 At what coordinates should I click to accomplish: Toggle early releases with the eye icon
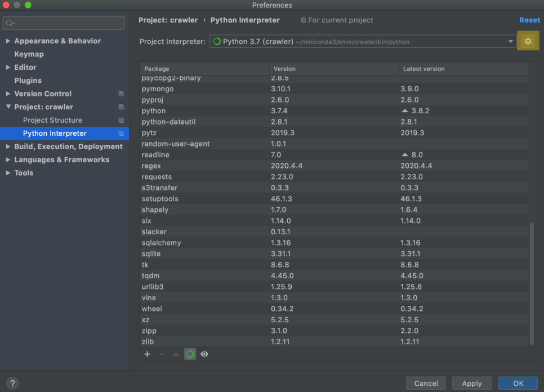pyautogui.click(x=204, y=354)
